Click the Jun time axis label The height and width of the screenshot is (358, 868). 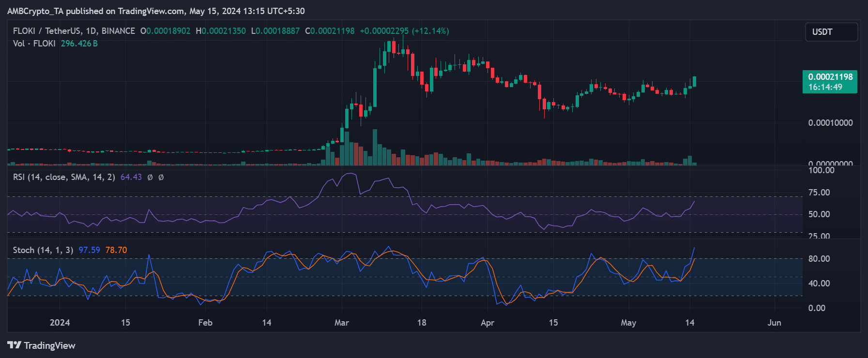tap(774, 323)
